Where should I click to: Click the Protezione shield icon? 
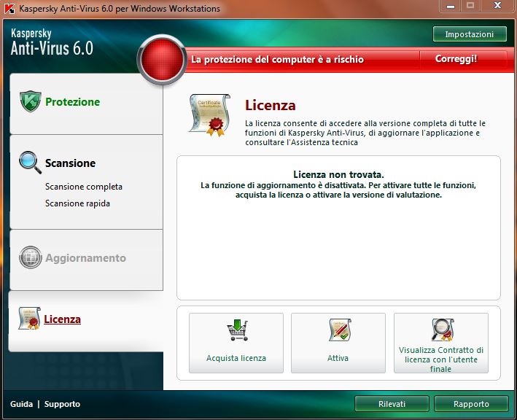point(30,101)
